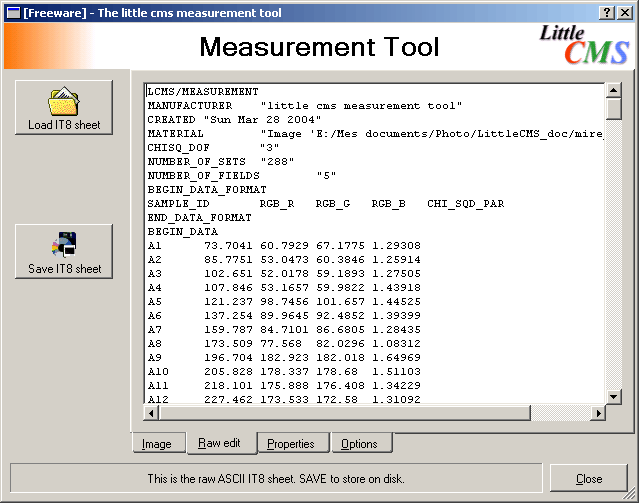Click the horizontal scrollbar right arrow
Image resolution: width=639 pixels, height=503 pixels.
[x=598, y=413]
